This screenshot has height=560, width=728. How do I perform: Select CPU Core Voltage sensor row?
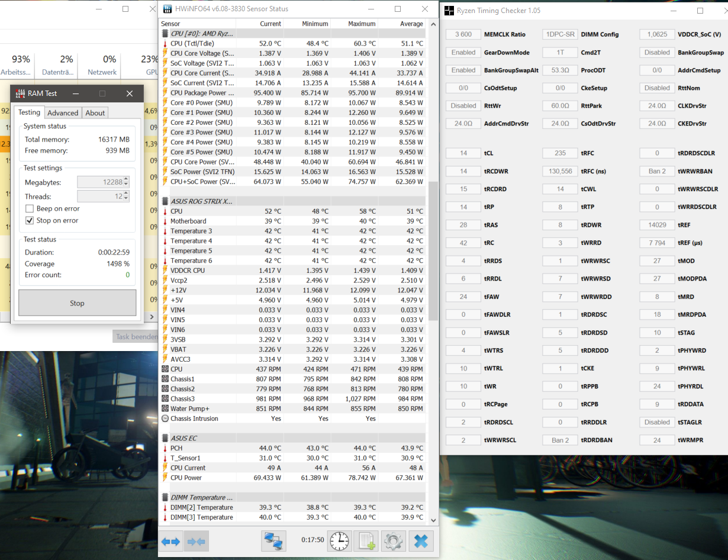coord(293,53)
